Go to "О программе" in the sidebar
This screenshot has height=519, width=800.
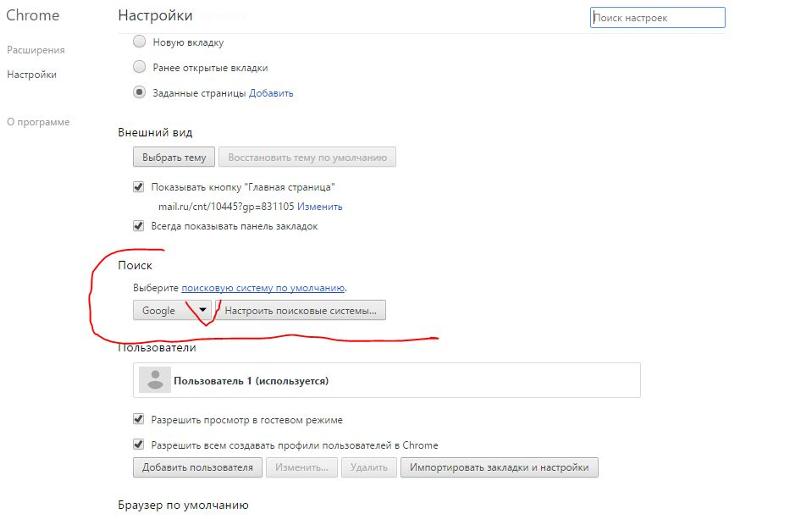(38, 122)
